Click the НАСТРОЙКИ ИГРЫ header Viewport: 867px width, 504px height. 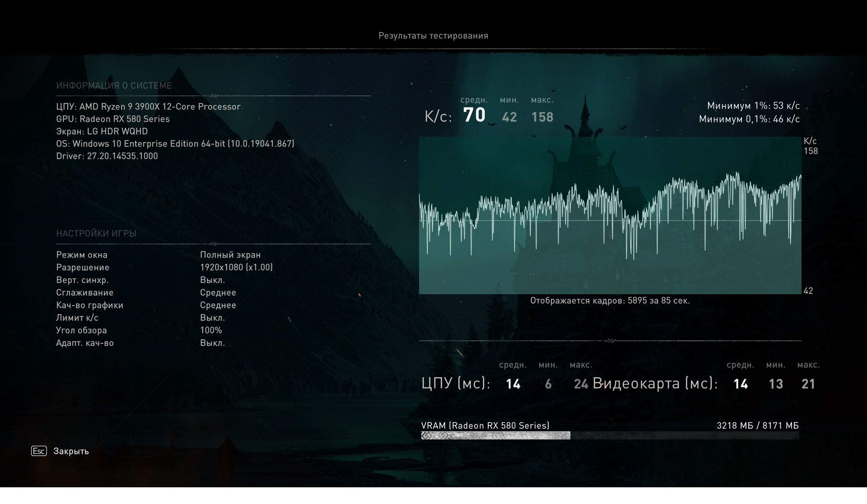tap(96, 233)
